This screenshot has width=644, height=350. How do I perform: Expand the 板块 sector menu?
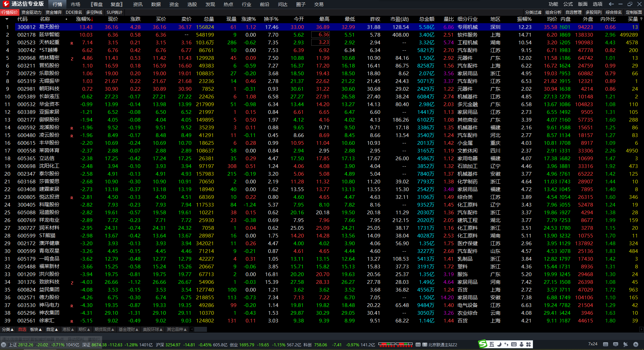pyautogui.click(x=36, y=330)
